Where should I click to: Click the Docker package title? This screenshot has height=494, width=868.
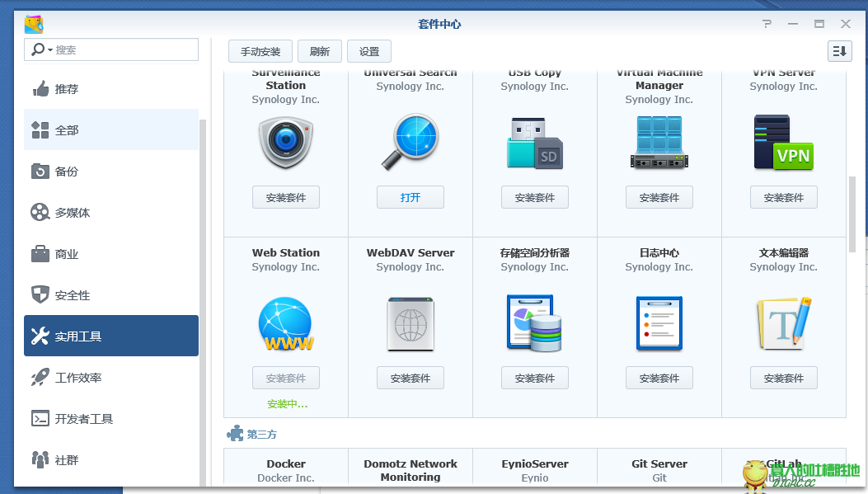[286, 463]
